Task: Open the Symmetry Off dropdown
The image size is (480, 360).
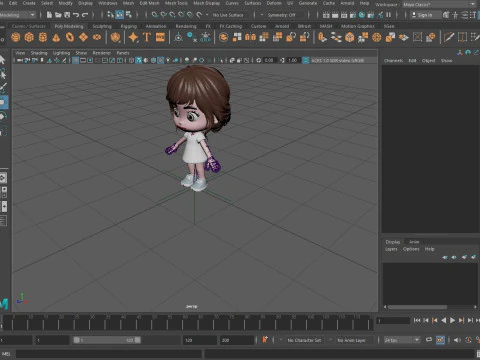Action: [285, 15]
